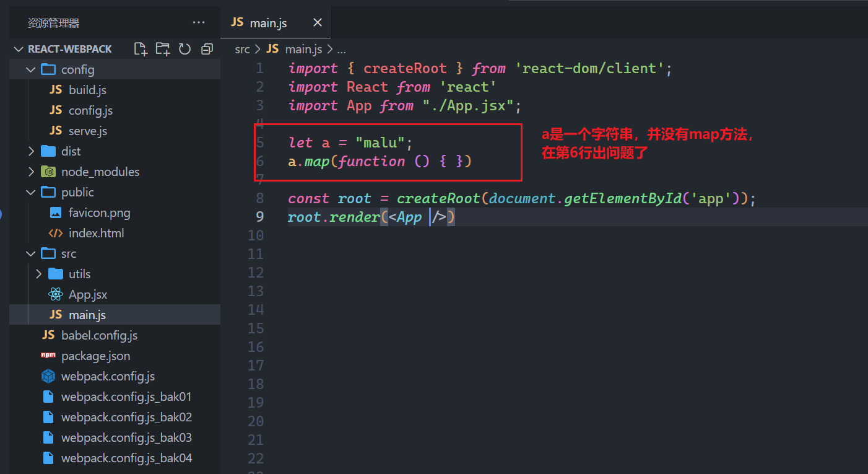Refresh the explorer file tree

click(x=184, y=49)
